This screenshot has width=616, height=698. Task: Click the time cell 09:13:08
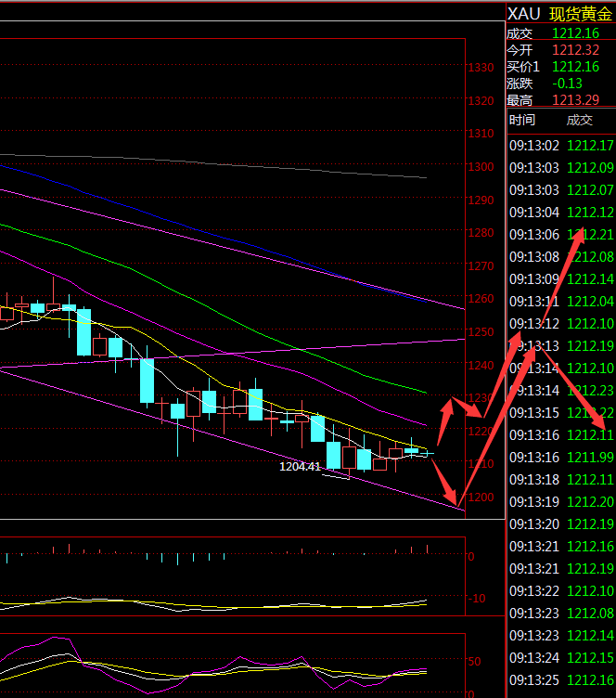click(x=534, y=257)
